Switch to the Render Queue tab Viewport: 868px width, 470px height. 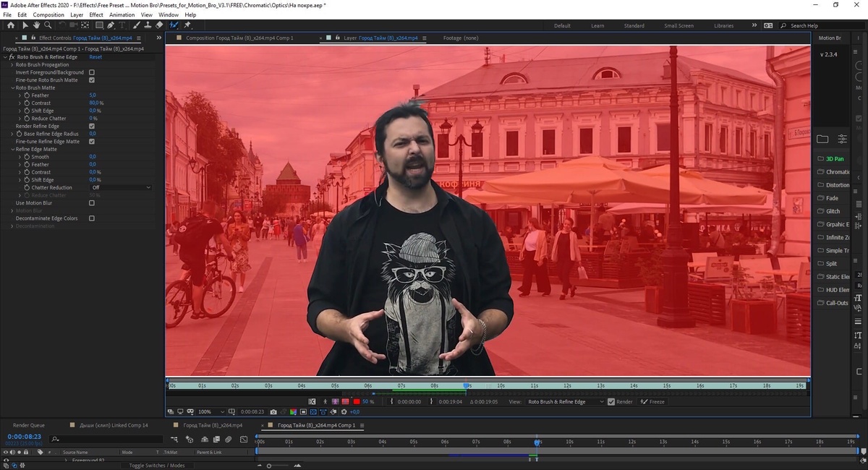(x=29, y=425)
